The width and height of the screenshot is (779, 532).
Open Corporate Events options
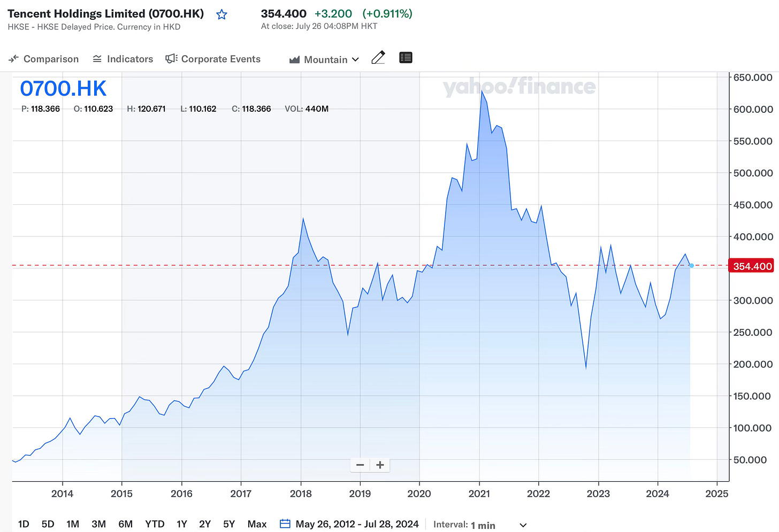coord(213,59)
